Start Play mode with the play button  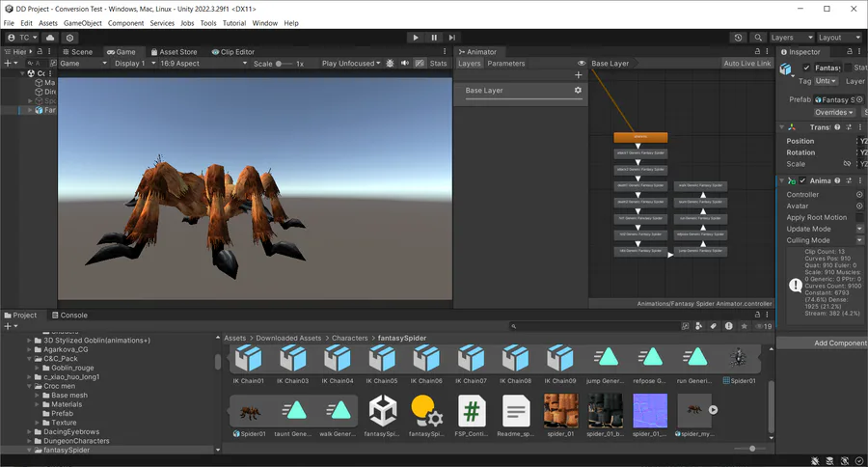415,38
